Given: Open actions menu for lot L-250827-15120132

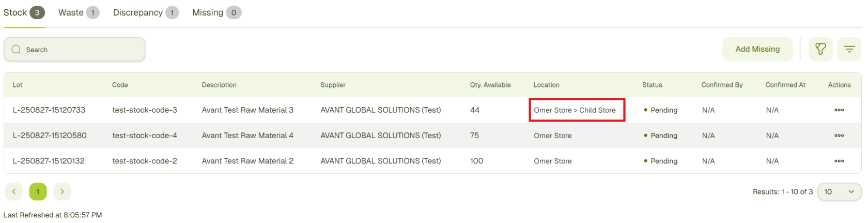Looking at the screenshot, I should point(839,161).
